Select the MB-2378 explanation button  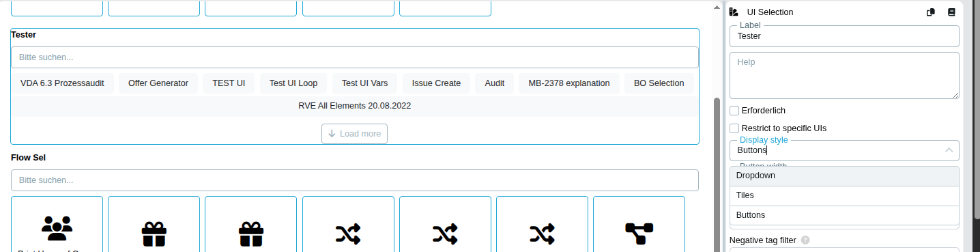click(x=569, y=83)
